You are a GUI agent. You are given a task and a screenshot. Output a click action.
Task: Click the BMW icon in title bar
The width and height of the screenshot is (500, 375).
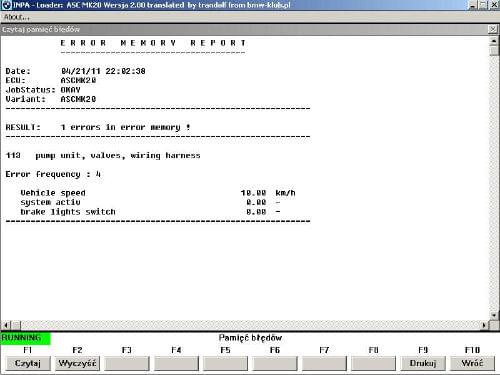click(x=6, y=5)
